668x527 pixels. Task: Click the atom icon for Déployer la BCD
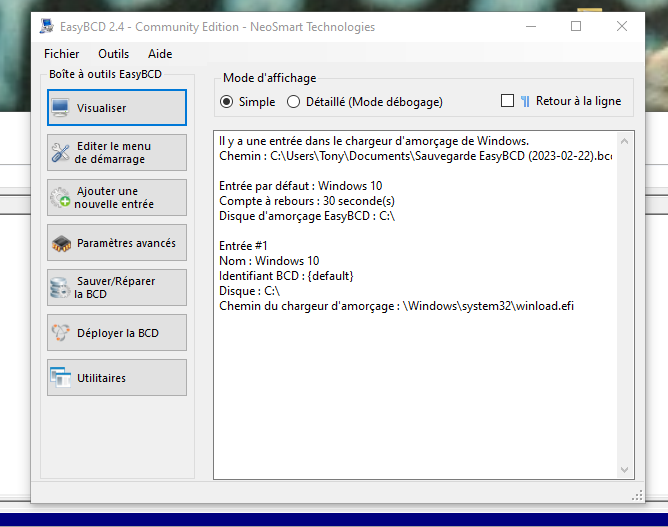(x=60, y=332)
